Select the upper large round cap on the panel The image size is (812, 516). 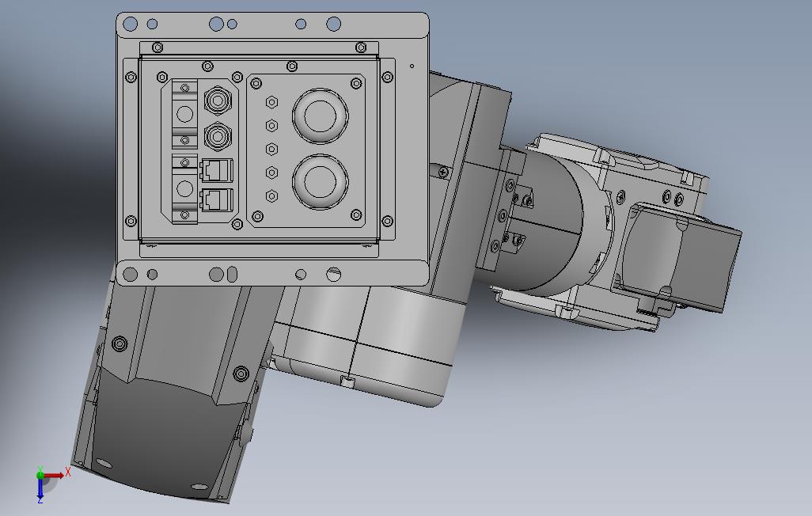pyautogui.click(x=320, y=116)
